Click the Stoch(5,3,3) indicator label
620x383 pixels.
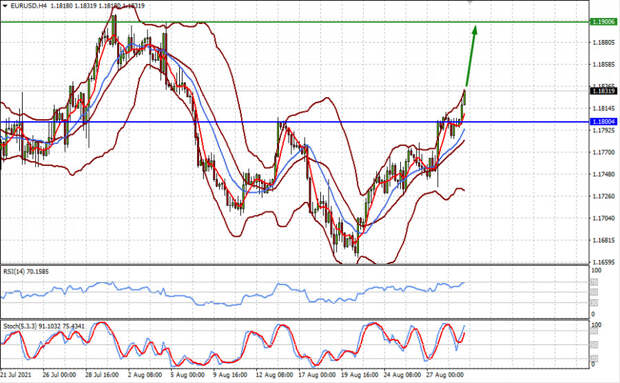click(x=44, y=326)
